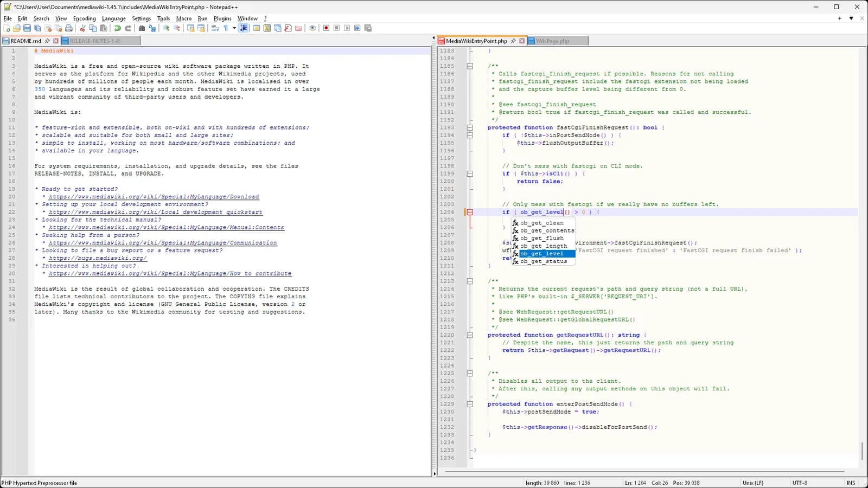Click the Open file toolbar icon

[17, 28]
